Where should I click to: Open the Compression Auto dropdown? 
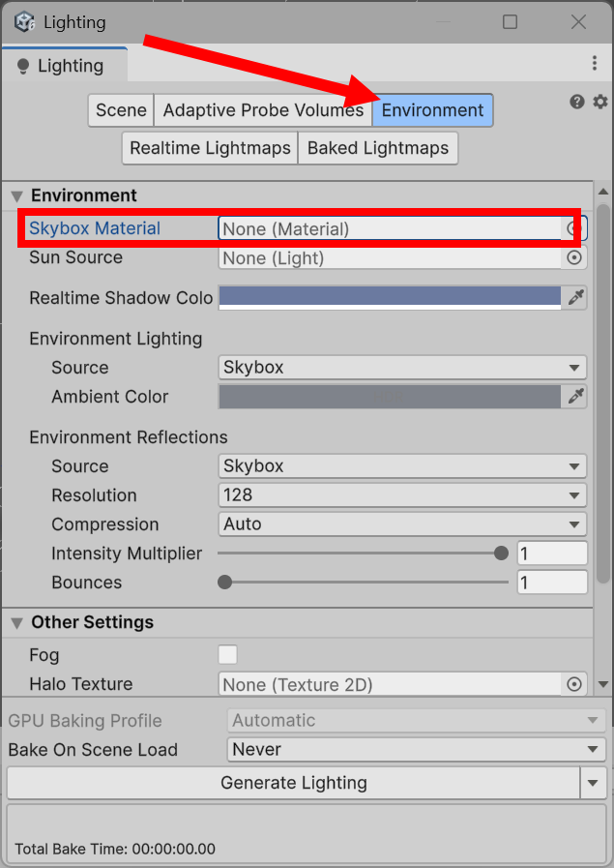coord(402,524)
